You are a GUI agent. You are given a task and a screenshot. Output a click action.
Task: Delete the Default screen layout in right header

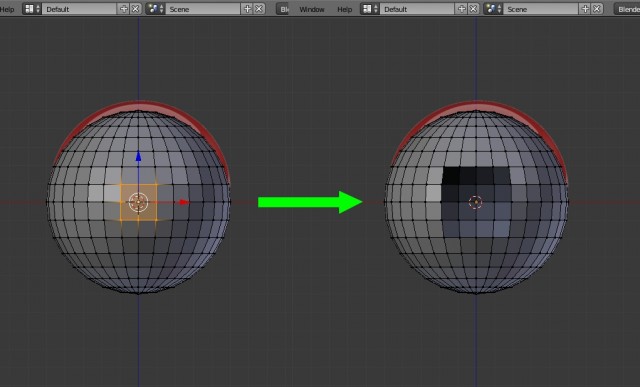473,9
